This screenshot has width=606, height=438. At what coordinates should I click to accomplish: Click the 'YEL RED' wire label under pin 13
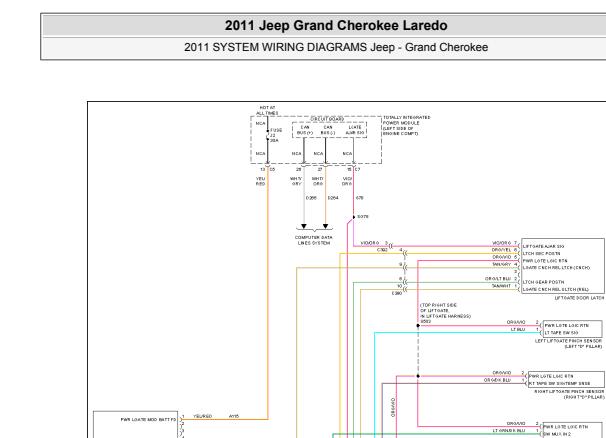pyautogui.click(x=260, y=181)
